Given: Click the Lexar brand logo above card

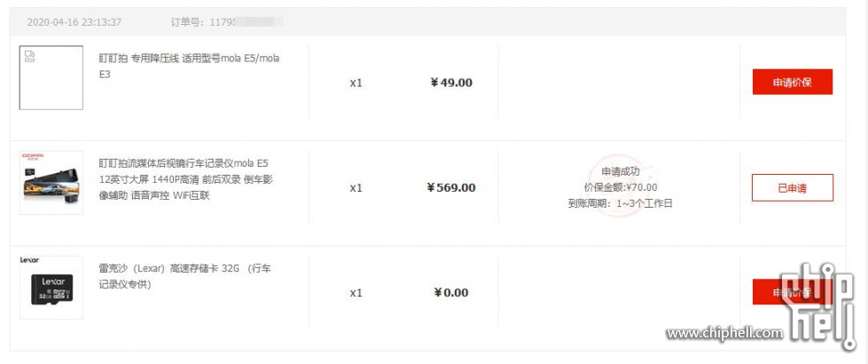Looking at the screenshot, I should point(29,260).
